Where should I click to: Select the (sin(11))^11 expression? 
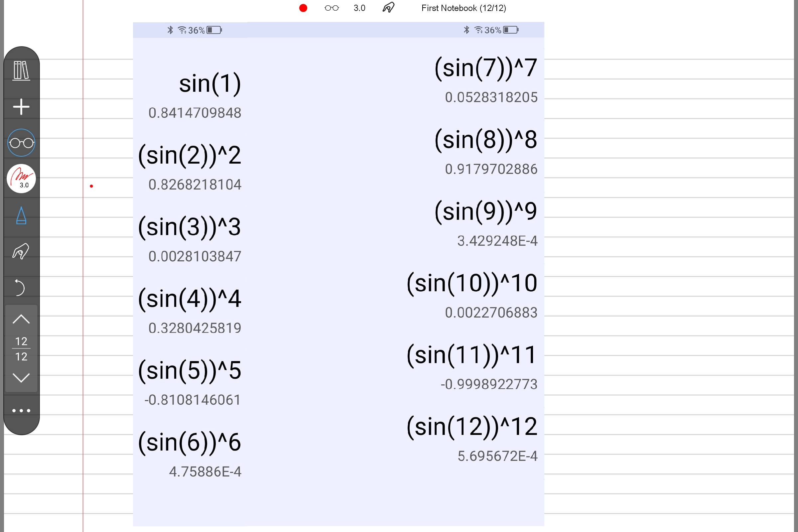[472, 355]
